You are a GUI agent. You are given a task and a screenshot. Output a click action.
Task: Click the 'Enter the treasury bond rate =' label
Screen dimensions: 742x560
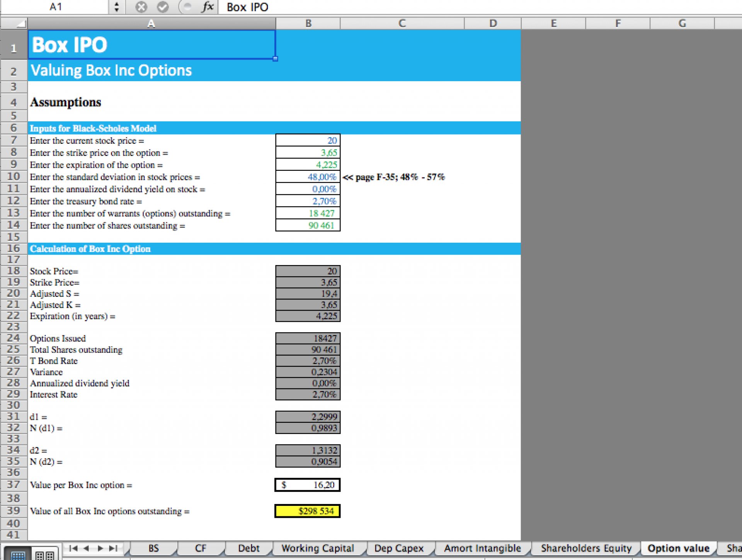click(86, 201)
